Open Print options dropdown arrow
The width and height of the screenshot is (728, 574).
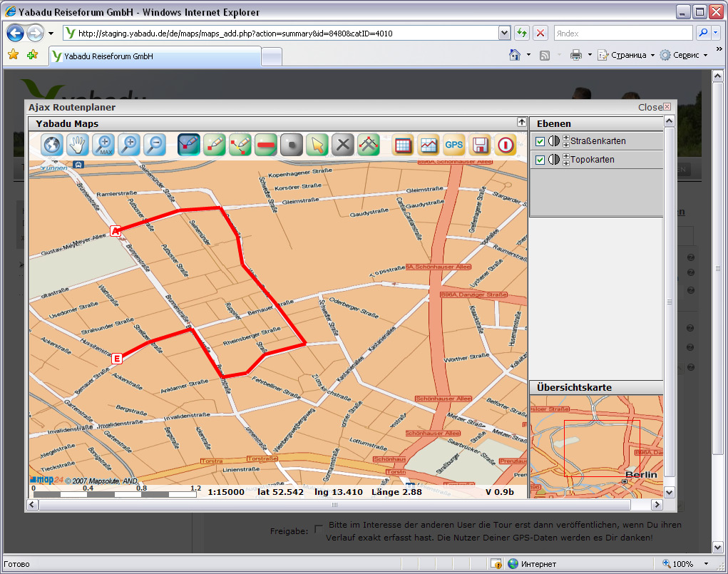pos(590,55)
